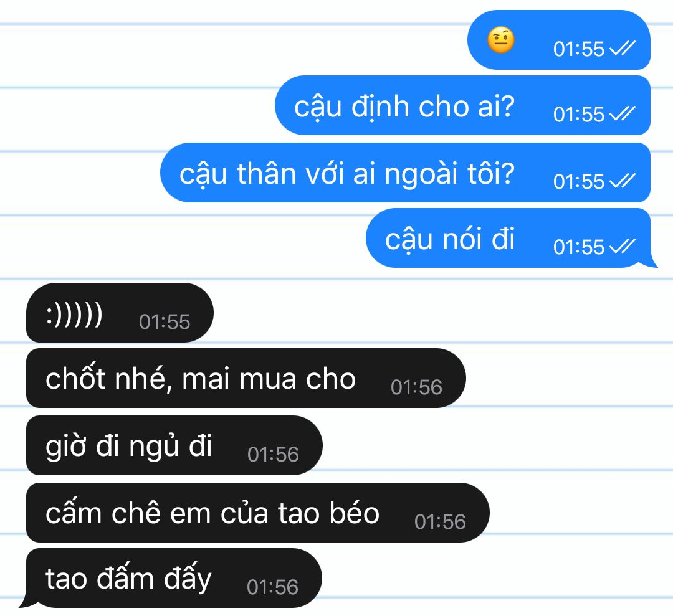This screenshot has width=673, height=616.
Task: Click read checkmarks on emoji message
Action: click(623, 49)
